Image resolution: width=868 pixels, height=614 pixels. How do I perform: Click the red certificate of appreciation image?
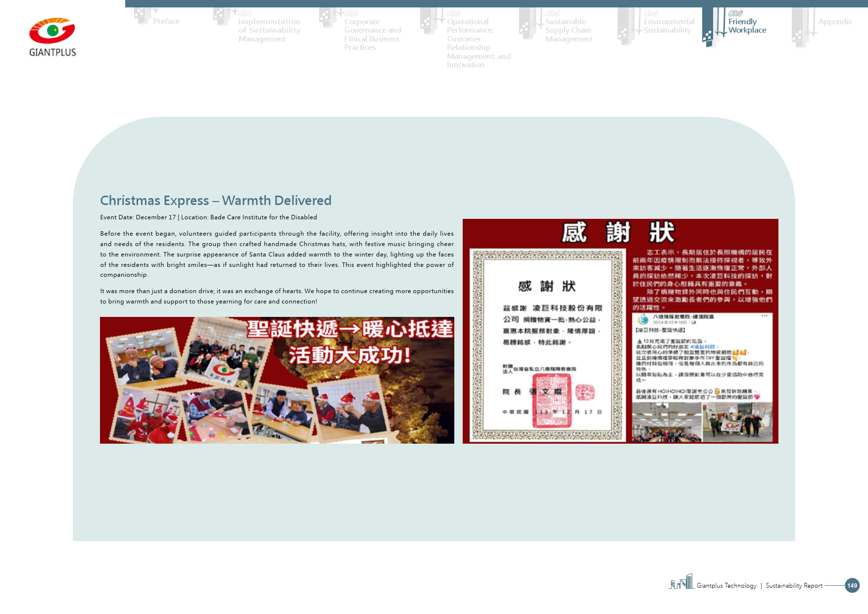click(x=620, y=331)
